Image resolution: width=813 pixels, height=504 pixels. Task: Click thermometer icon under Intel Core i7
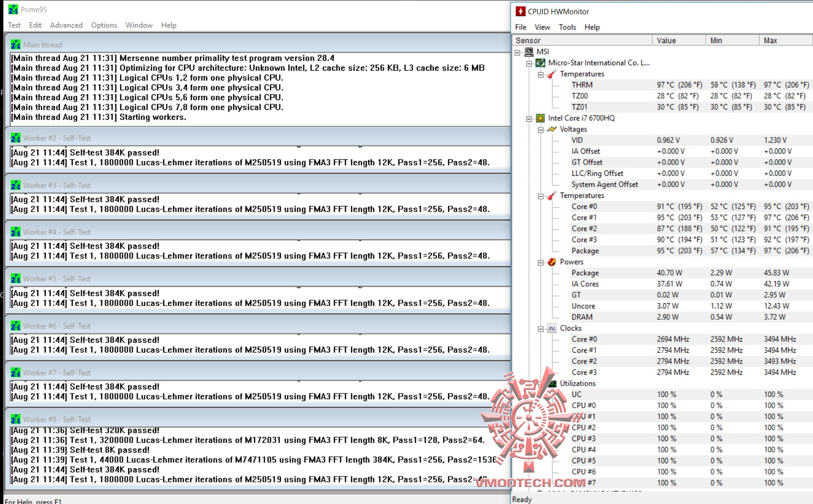pos(552,196)
